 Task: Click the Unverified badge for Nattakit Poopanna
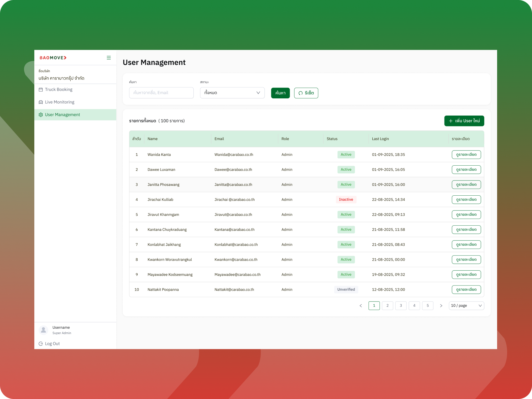click(346, 289)
